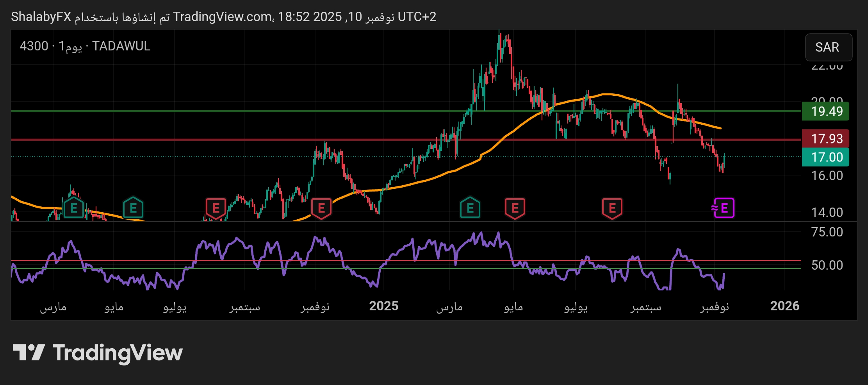The height and width of the screenshot is (385, 868).
Task: Click the 2025 label on the time axis
Action: tap(383, 306)
